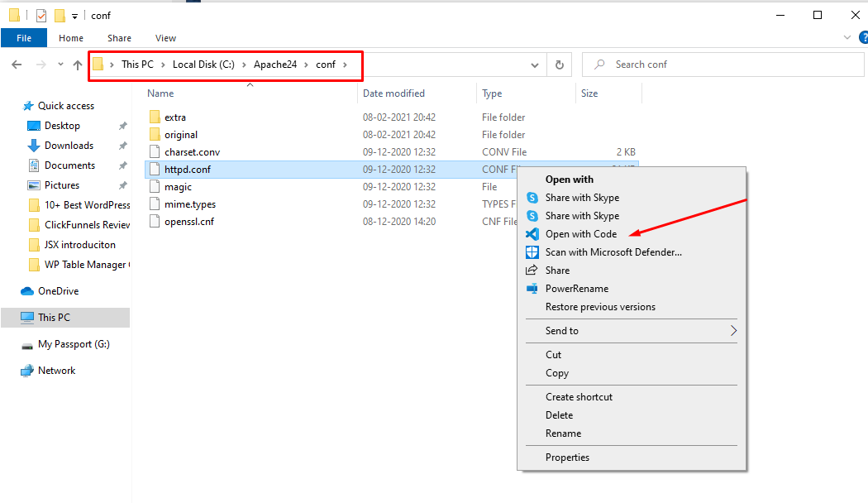Click the PowerRename icon
Image resolution: width=868 pixels, height=503 pixels.
pyautogui.click(x=532, y=288)
